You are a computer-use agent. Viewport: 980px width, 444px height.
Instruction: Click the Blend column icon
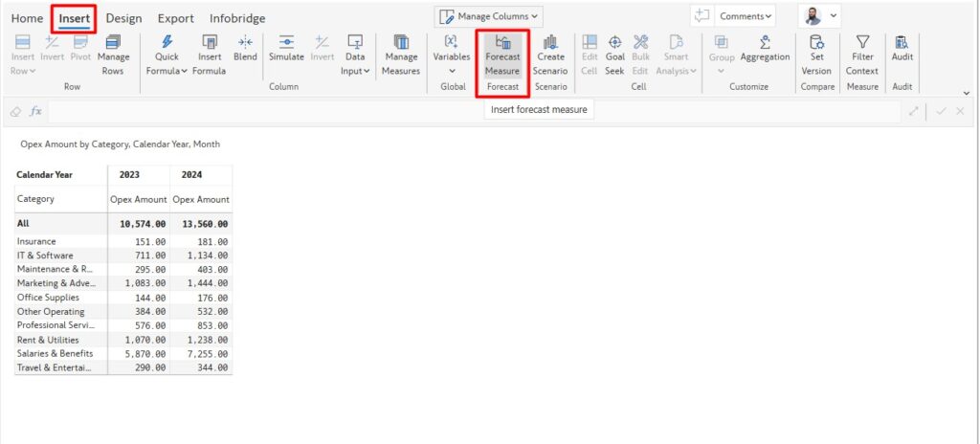tap(245, 42)
